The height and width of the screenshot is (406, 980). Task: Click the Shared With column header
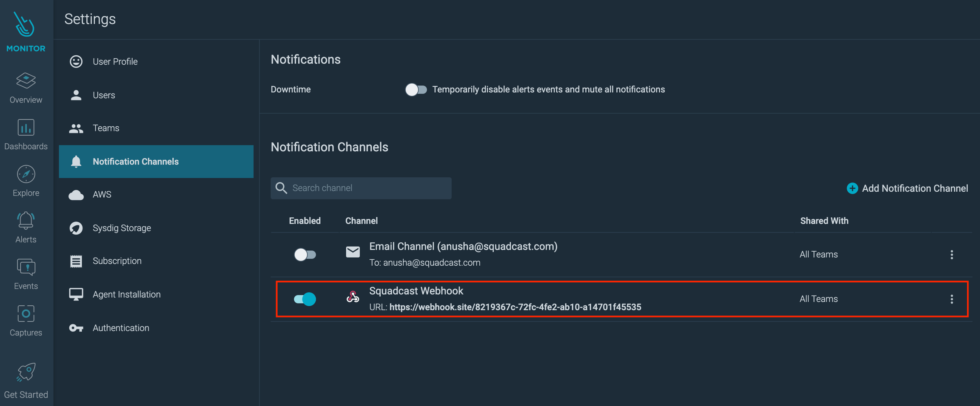click(x=824, y=221)
